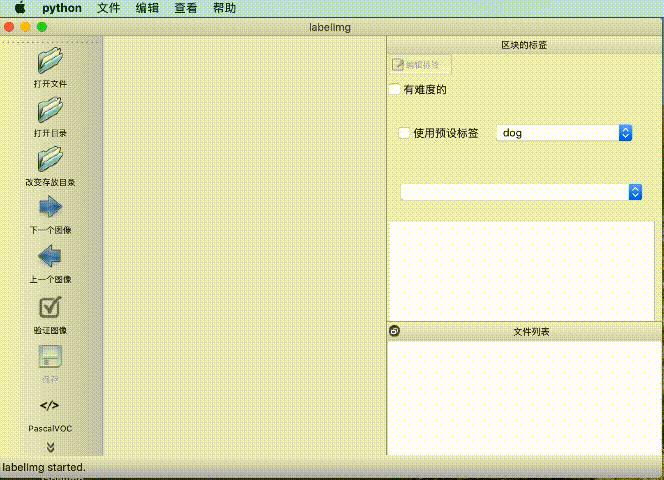Toggle the 有难度的 checkbox
664x480 pixels.
coord(394,89)
